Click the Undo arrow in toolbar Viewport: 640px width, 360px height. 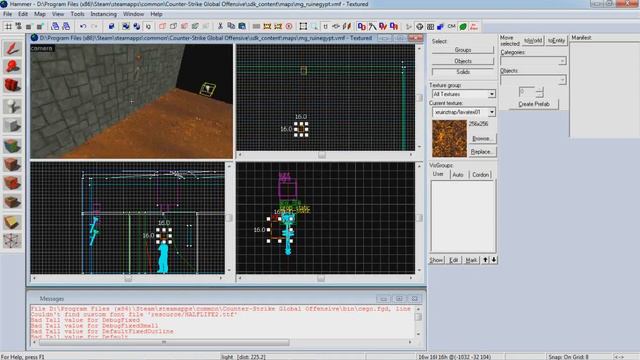pos(83,27)
